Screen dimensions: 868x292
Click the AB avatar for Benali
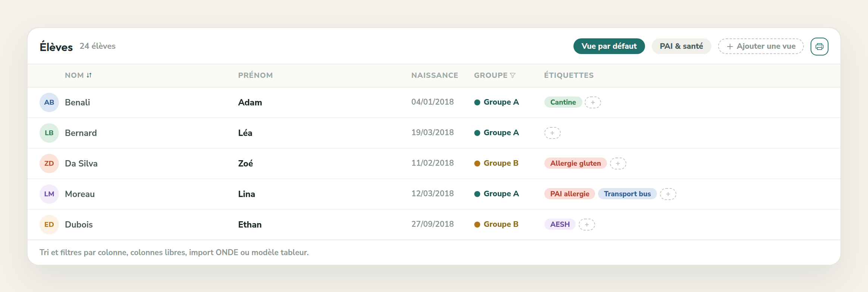tap(49, 102)
